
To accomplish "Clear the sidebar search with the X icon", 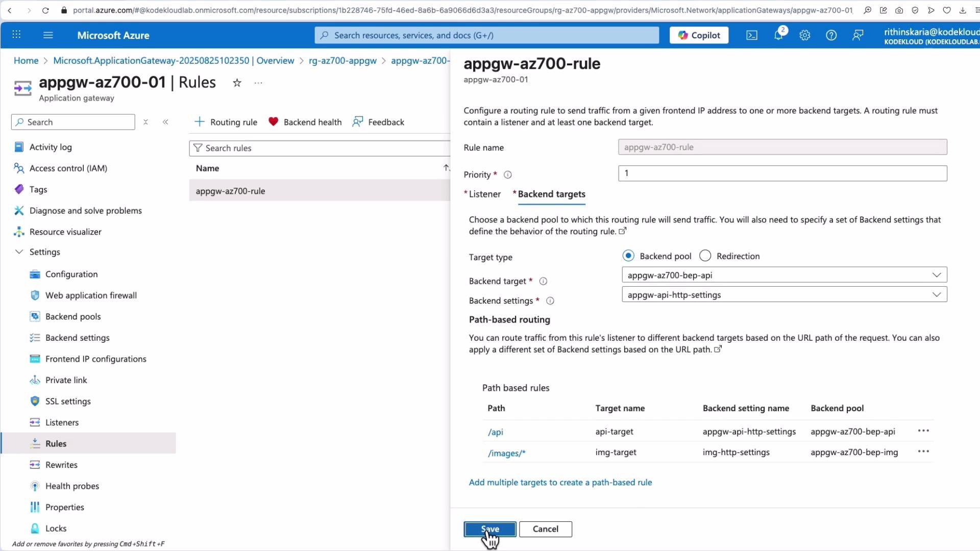I will (x=145, y=122).
